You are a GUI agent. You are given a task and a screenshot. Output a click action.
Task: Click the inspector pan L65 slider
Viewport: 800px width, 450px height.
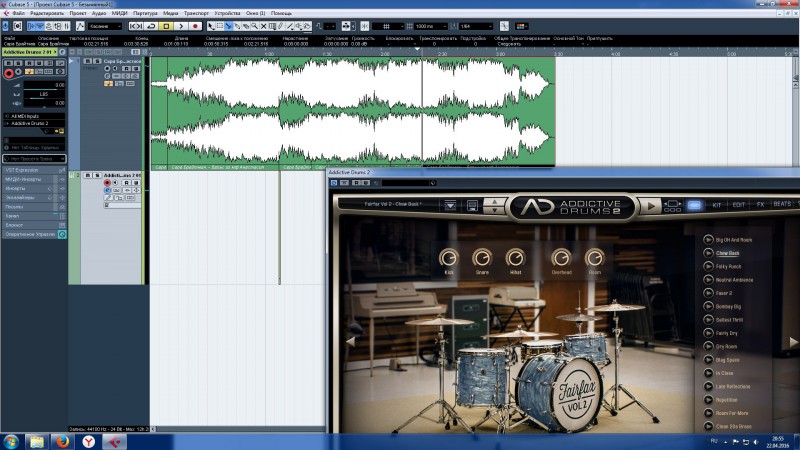tap(44, 94)
